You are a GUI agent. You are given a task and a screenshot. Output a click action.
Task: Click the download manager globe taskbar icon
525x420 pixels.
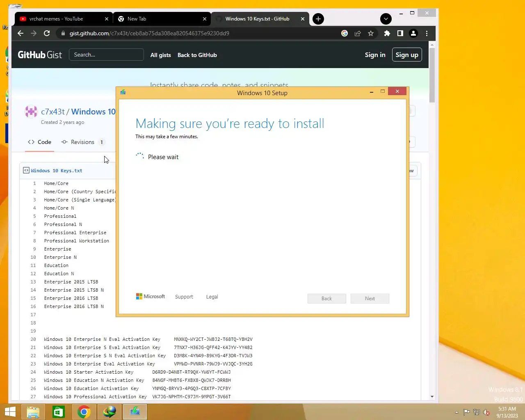[x=110, y=412]
